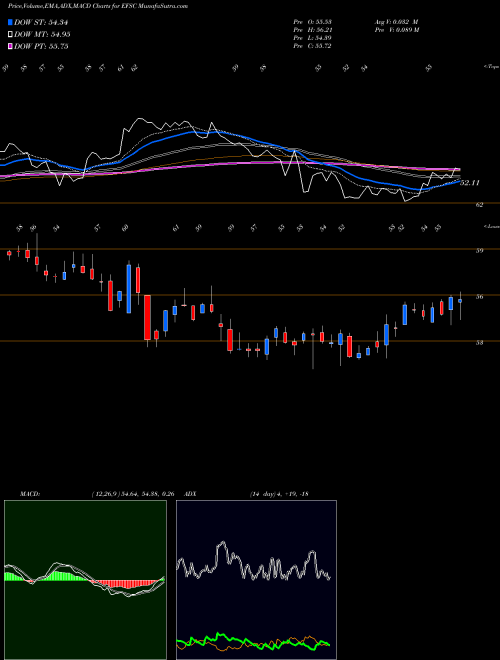Click the 56 price level axis label

480,296
